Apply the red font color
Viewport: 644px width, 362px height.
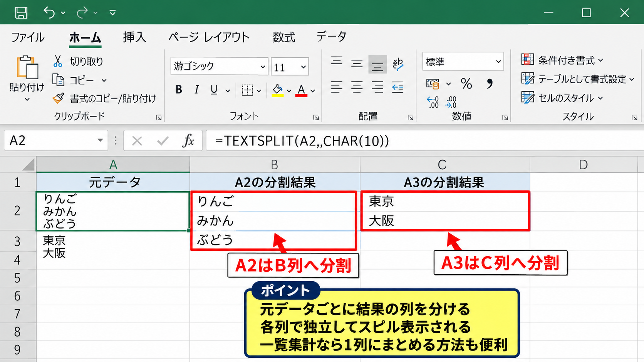[301, 90]
